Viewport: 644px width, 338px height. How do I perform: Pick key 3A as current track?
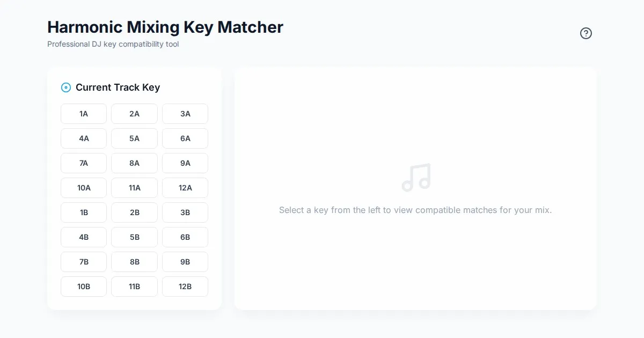185,114
